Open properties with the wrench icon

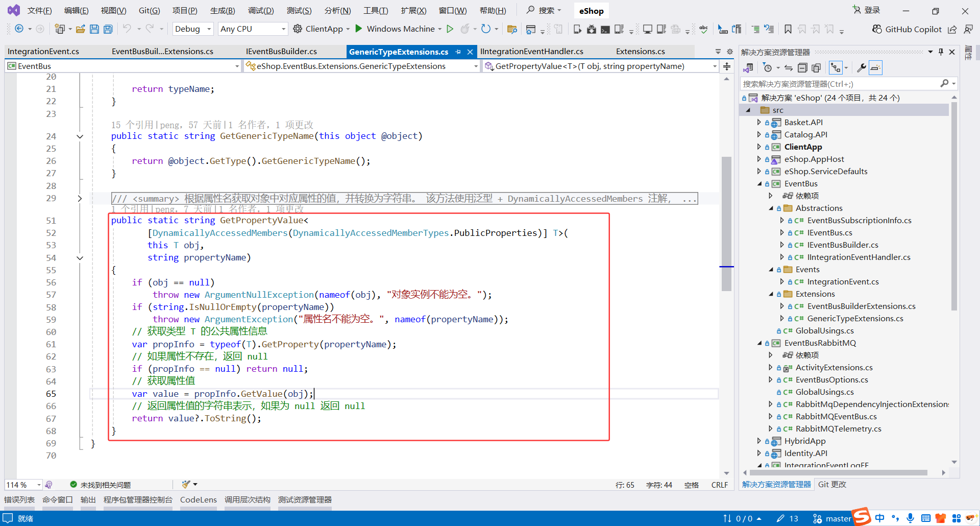(862, 67)
